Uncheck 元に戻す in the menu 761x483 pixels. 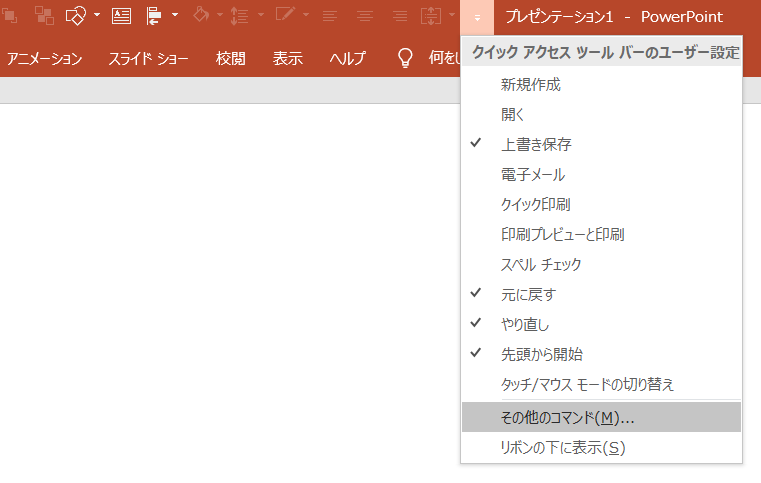click(601, 295)
